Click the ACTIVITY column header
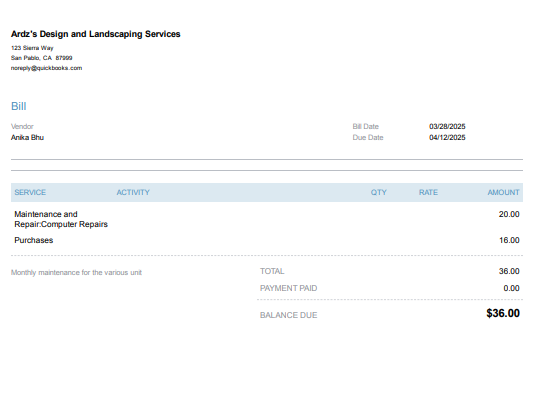Viewport: 537px width, 407px height. point(133,192)
